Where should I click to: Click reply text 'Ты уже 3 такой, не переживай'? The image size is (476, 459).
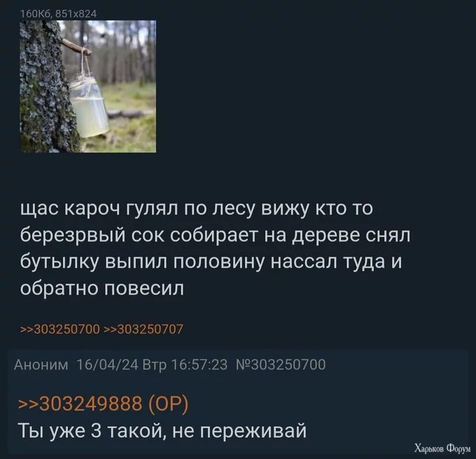(162, 431)
